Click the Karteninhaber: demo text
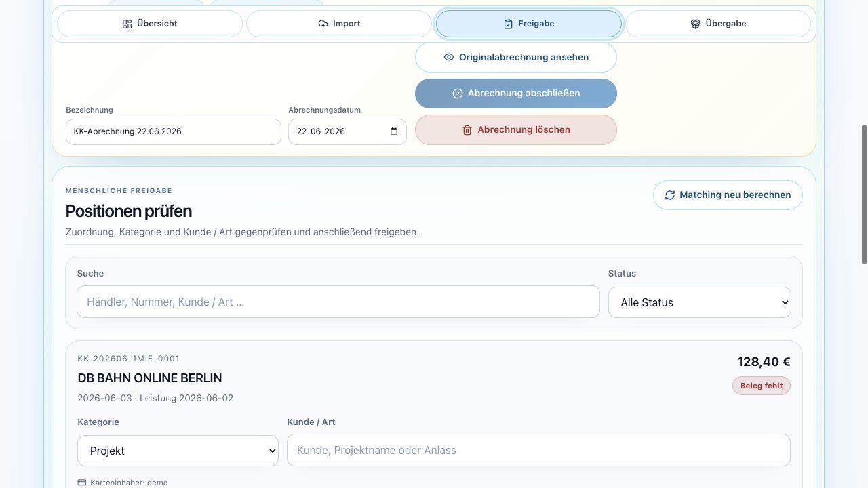 129,483
